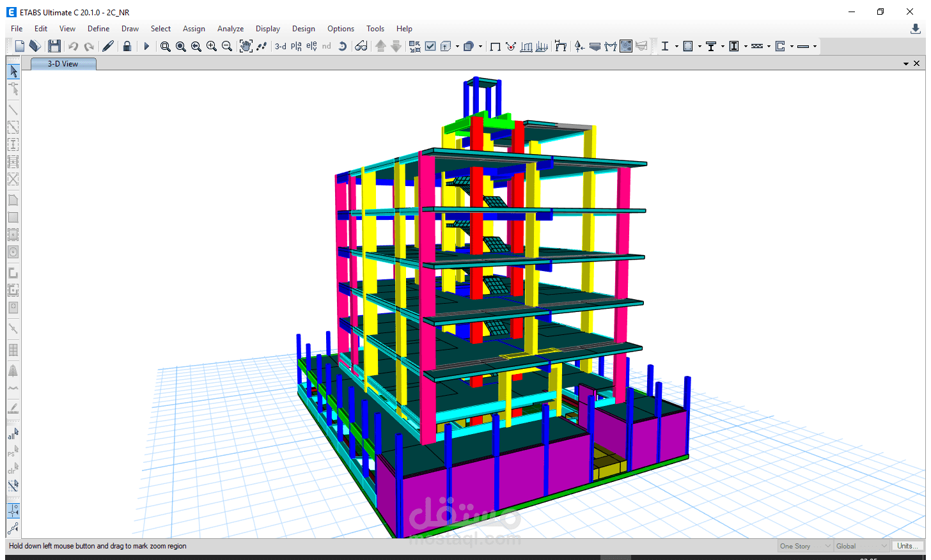Click the Rubber Band Zoom magnifier
The height and width of the screenshot is (560, 931).
click(166, 46)
